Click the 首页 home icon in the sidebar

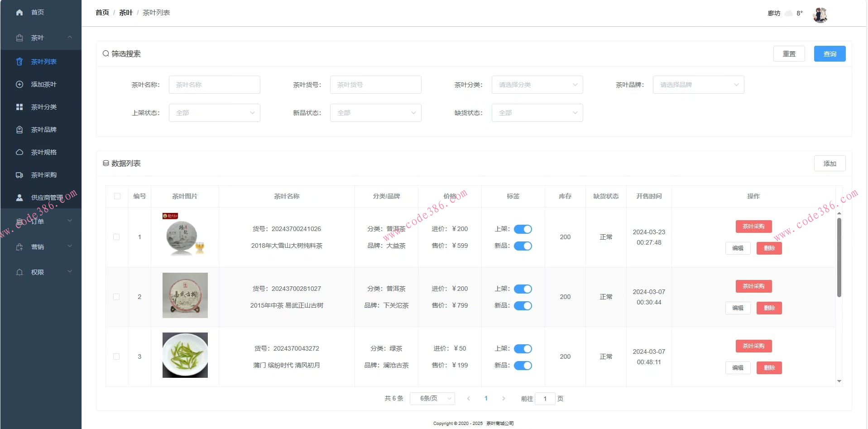tap(19, 12)
